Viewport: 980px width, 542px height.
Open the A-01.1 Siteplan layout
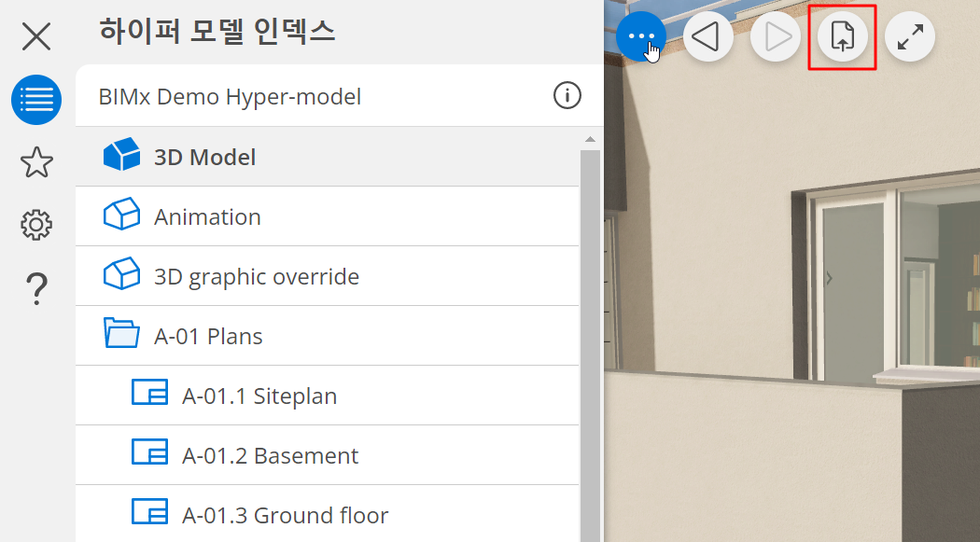[x=259, y=396]
